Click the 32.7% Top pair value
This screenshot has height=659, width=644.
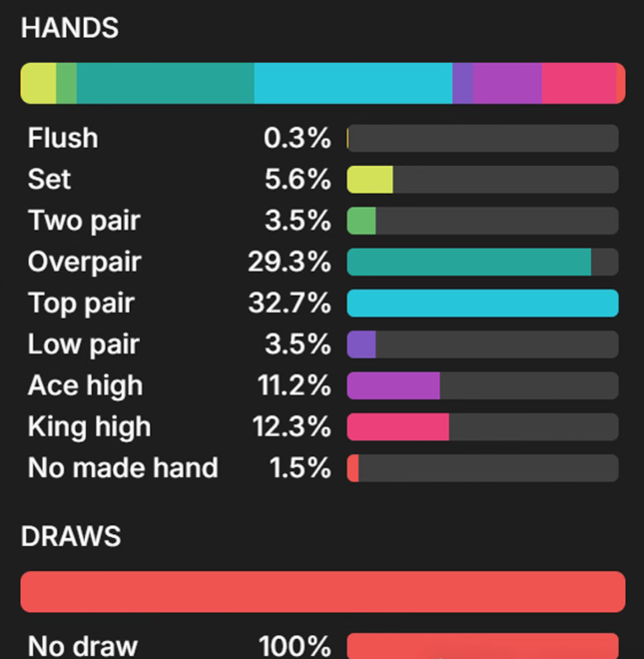pyautogui.click(x=290, y=303)
